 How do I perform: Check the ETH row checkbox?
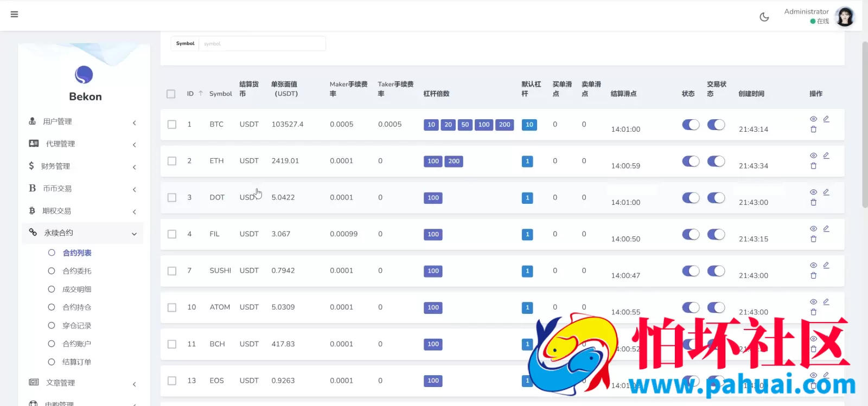(172, 161)
